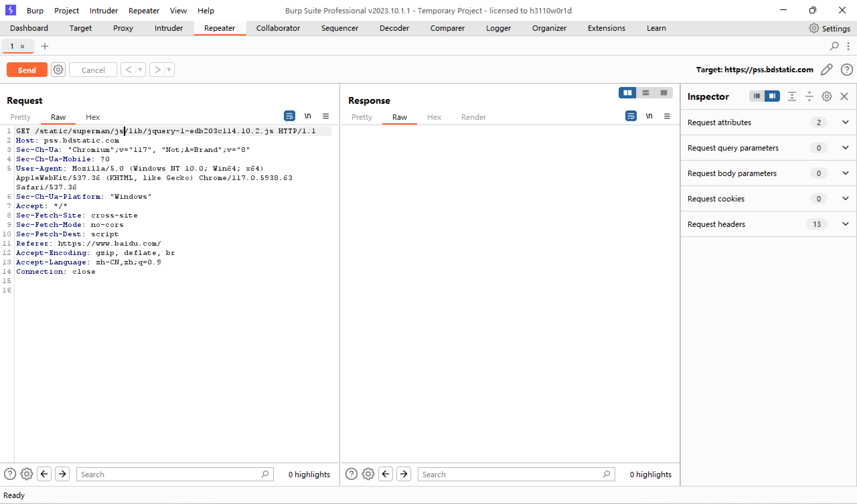Viewport: 857px width, 504px height.
Task: Jump to previous Request search match
Action: point(44,474)
